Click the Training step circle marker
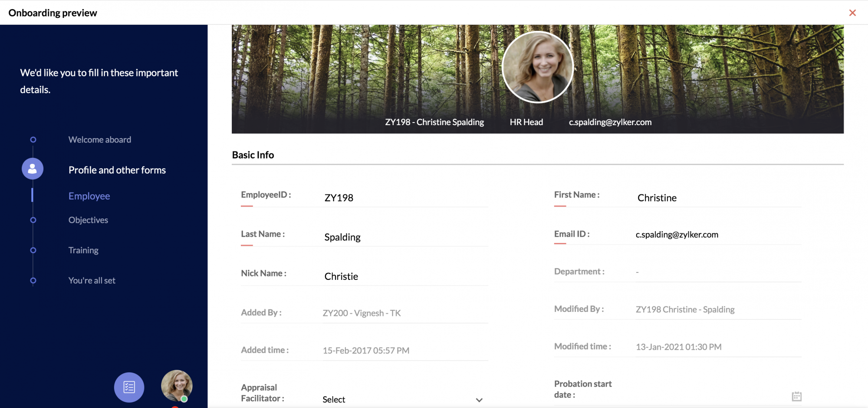 pyautogui.click(x=33, y=250)
